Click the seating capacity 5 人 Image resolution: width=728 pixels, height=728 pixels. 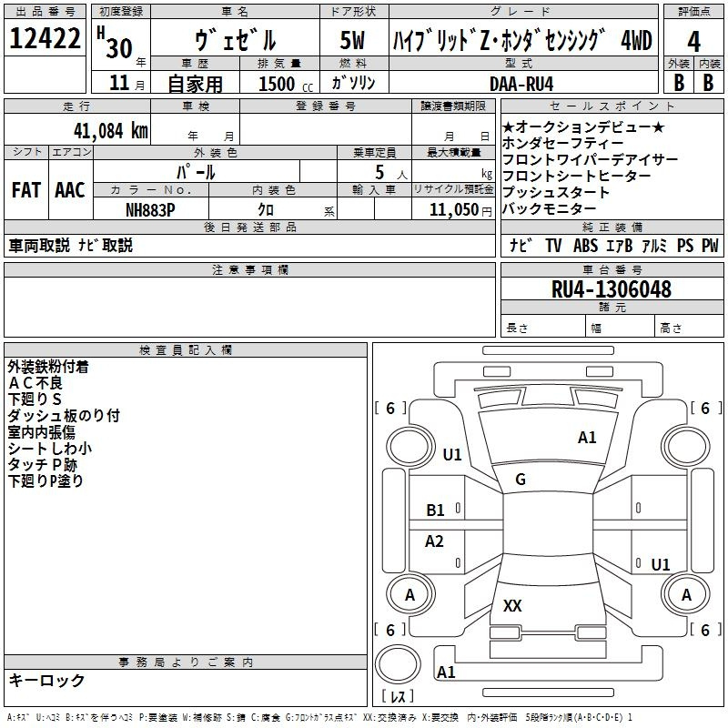(391, 172)
